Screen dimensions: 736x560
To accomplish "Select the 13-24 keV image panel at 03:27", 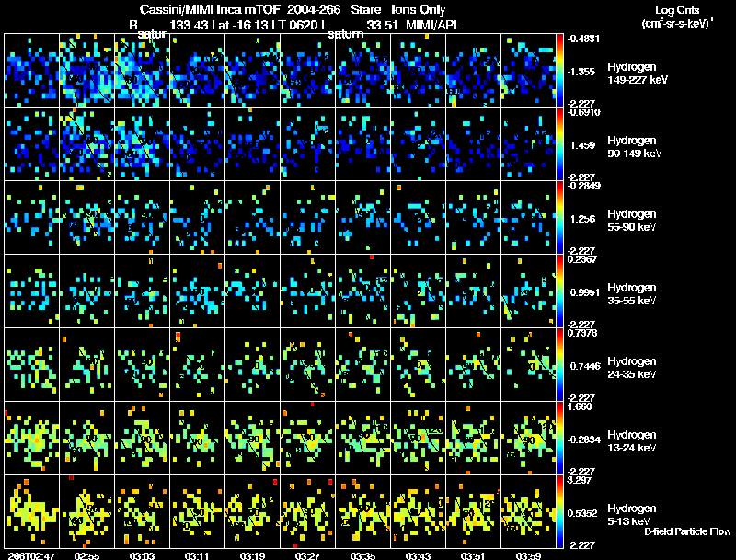I will coord(307,439).
